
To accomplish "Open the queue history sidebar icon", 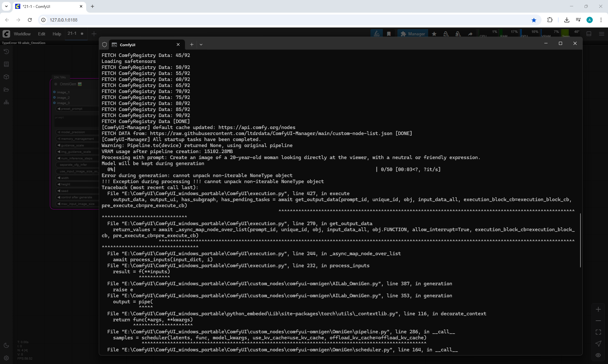I will tap(6, 52).
